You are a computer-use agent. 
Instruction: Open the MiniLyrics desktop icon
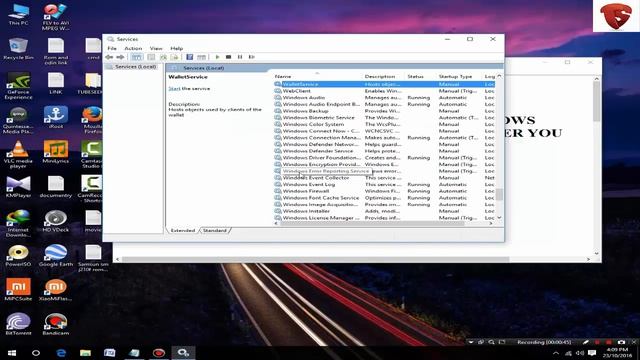click(x=56, y=152)
